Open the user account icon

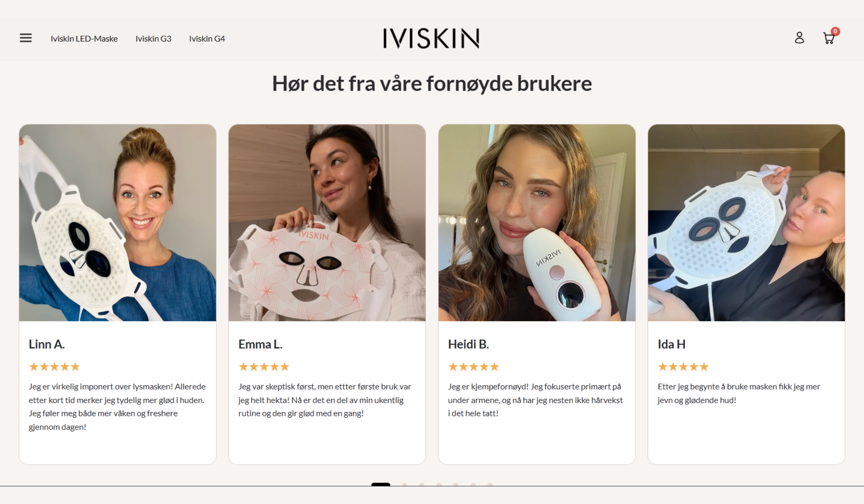tap(799, 38)
